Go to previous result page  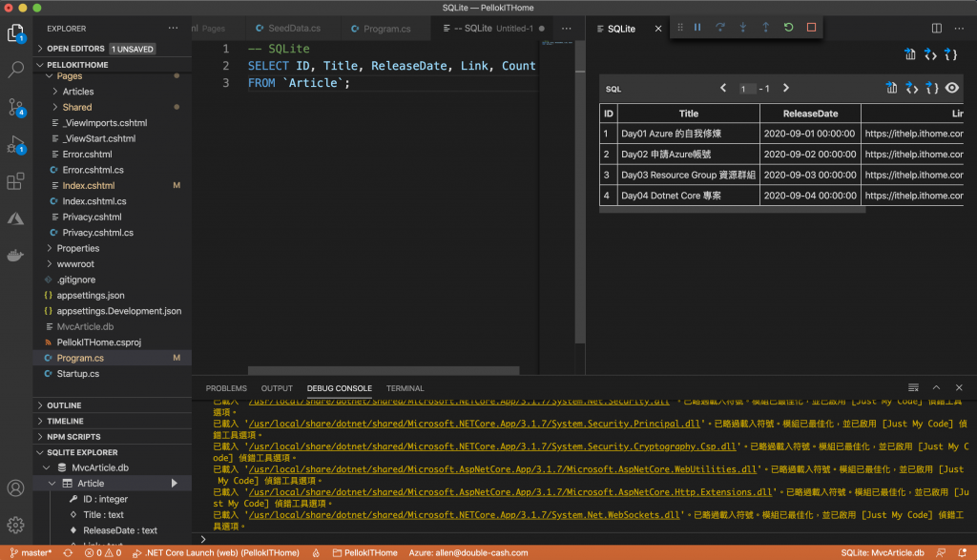[x=723, y=88]
